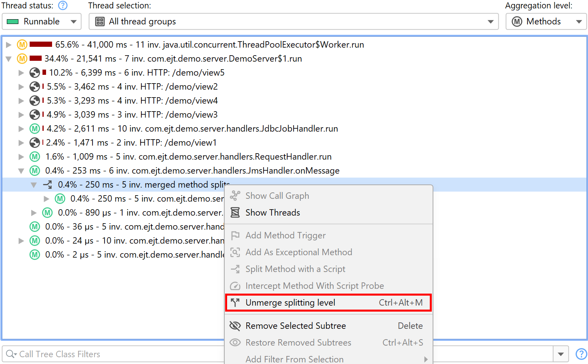Click the globe icon for /demo/view1
The height and width of the screenshot is (364, 588).
tap(35, 143)
